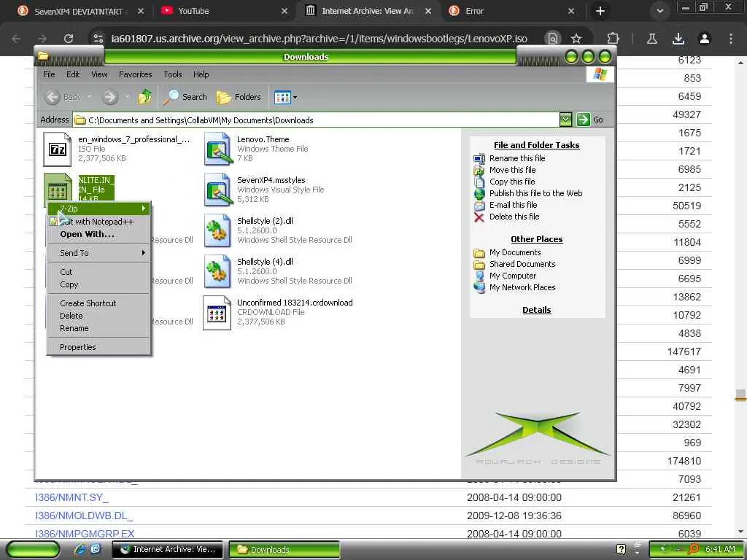Click the Search toolbar button in Explorer
The width and height of the screenshot is (747, 560).
point(185,97)
